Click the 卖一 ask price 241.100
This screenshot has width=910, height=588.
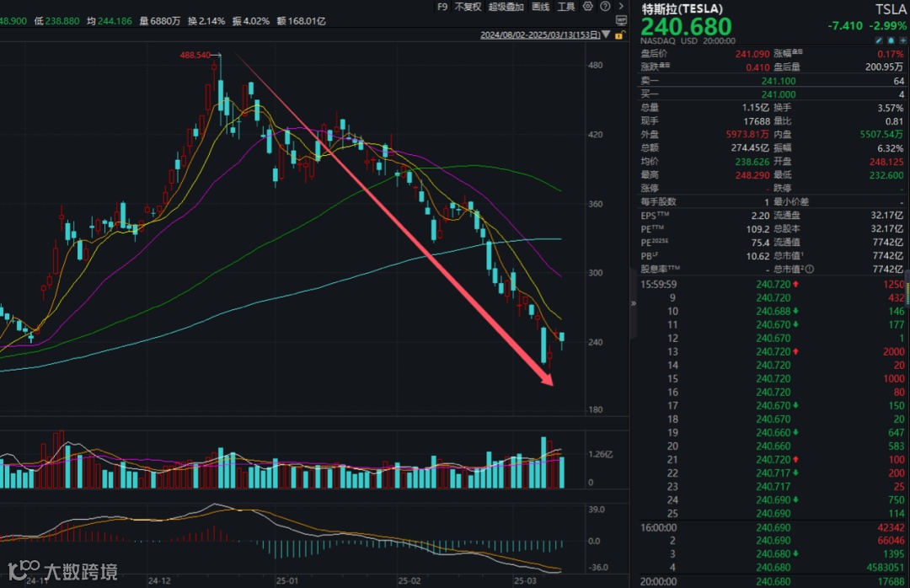[779, 81]
